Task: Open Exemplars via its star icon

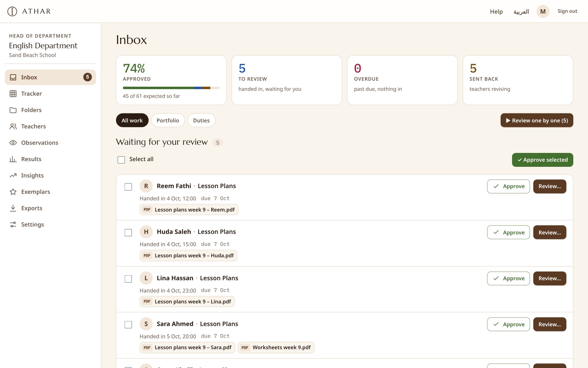Action: [13, 192]
